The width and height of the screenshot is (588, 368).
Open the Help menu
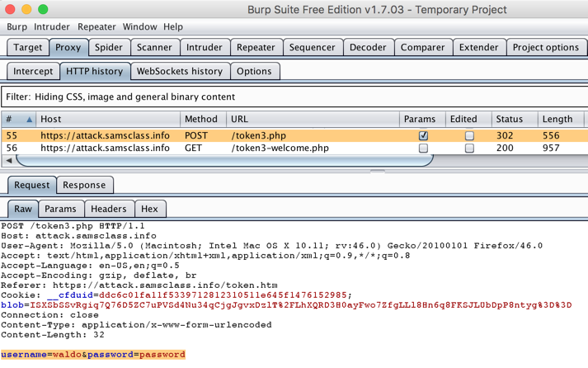point(173,26)
